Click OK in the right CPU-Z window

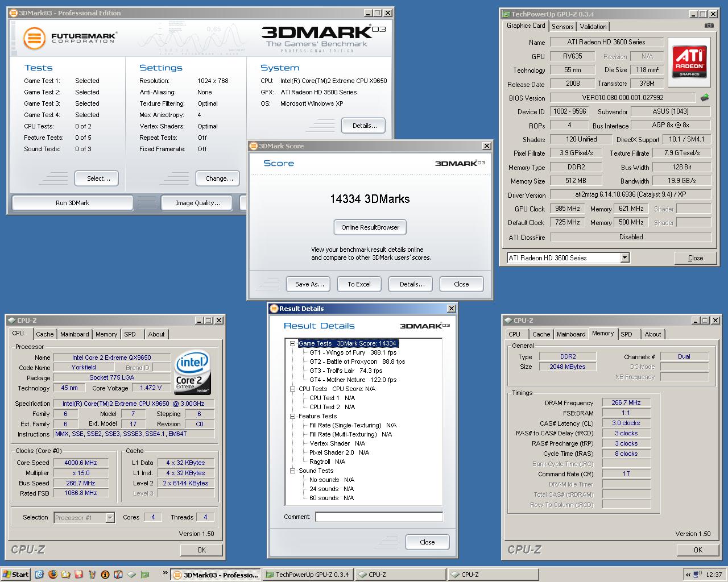pos(698,550)
